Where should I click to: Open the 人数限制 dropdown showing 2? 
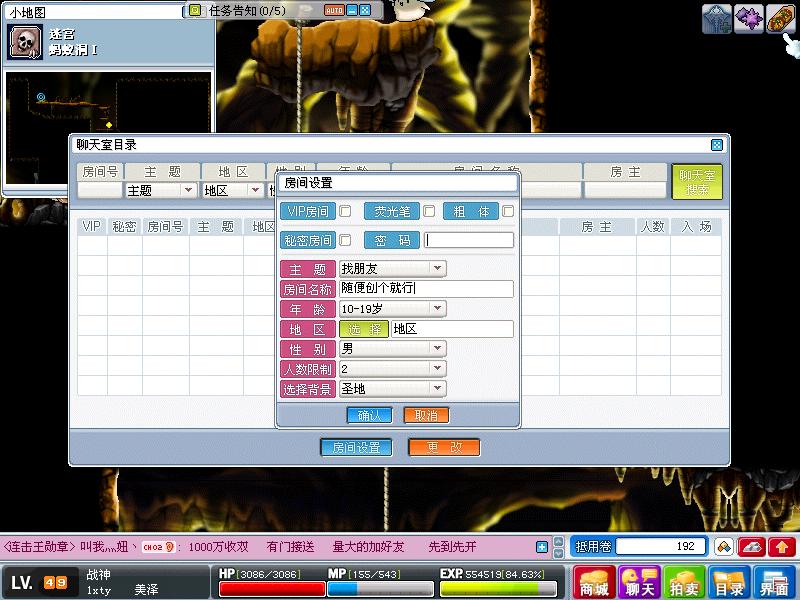click(x=392, y=368)
